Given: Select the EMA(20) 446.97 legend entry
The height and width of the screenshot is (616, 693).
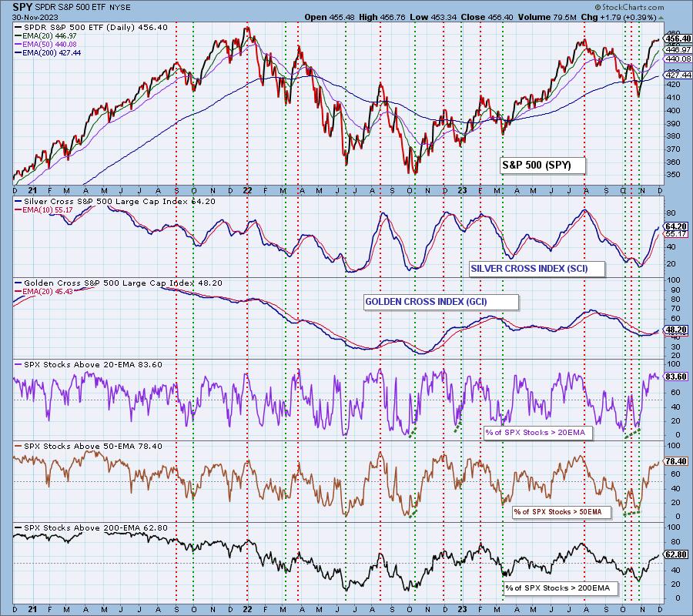Looking at the screenshot, I should [x=45, y=35].
